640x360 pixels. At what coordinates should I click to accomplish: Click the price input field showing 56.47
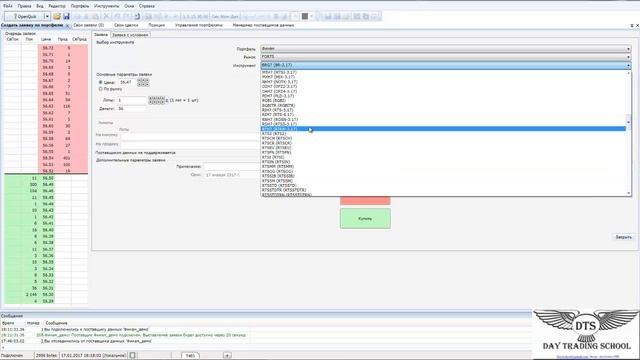click(127, 82)
